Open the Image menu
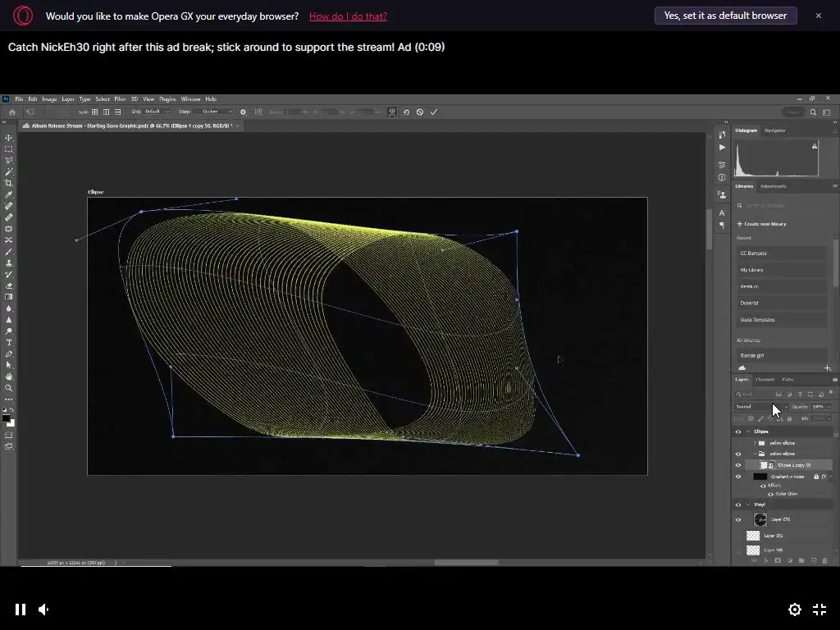840x630 pixels. click(x=49, y=99)
